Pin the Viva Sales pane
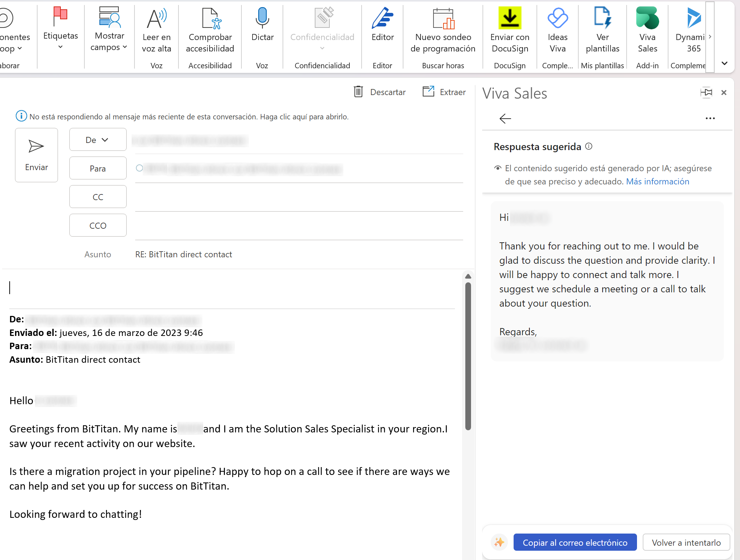740x560 pixels. 706,93
